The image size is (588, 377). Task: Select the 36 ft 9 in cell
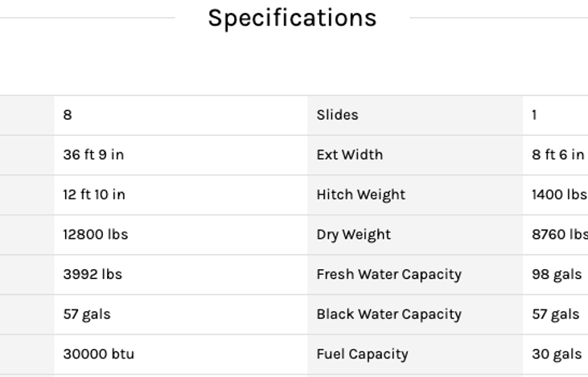pyautogui.click(x=93, y=154)
